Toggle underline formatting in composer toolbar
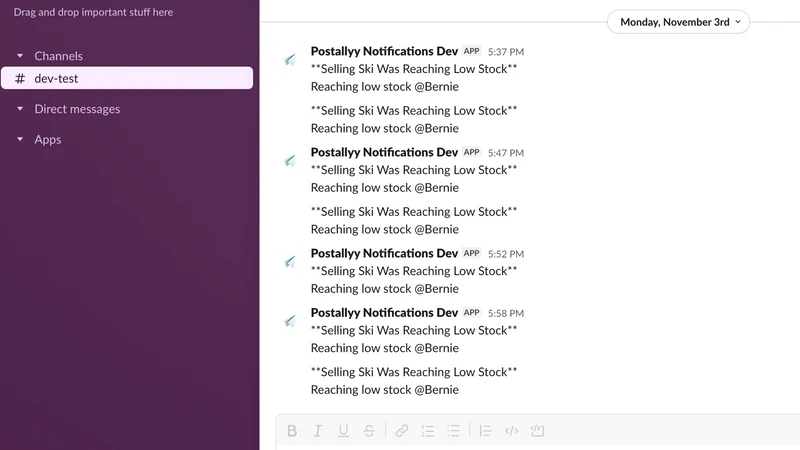 [343, 431]
